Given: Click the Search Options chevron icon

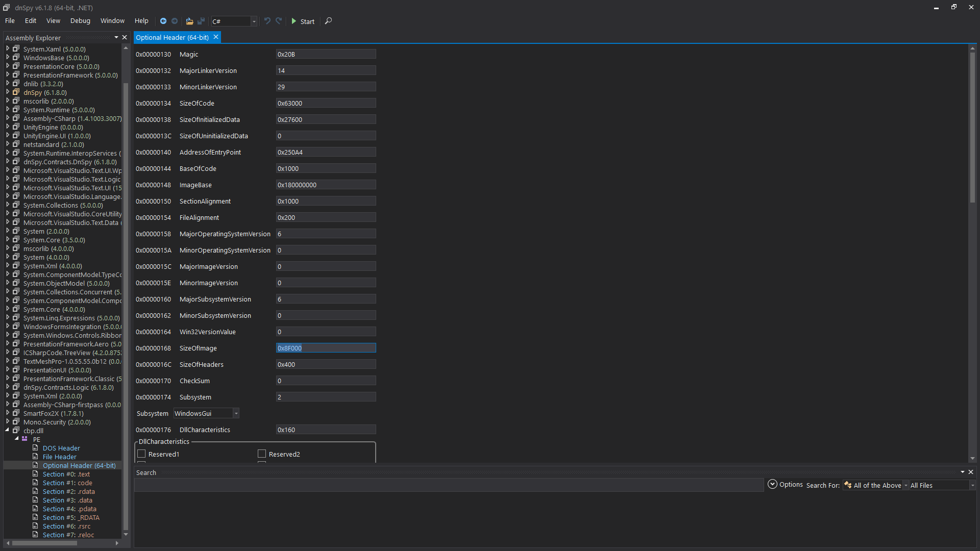Looking at the screenshot, I should pyautogui.click(x=772, y=484).
